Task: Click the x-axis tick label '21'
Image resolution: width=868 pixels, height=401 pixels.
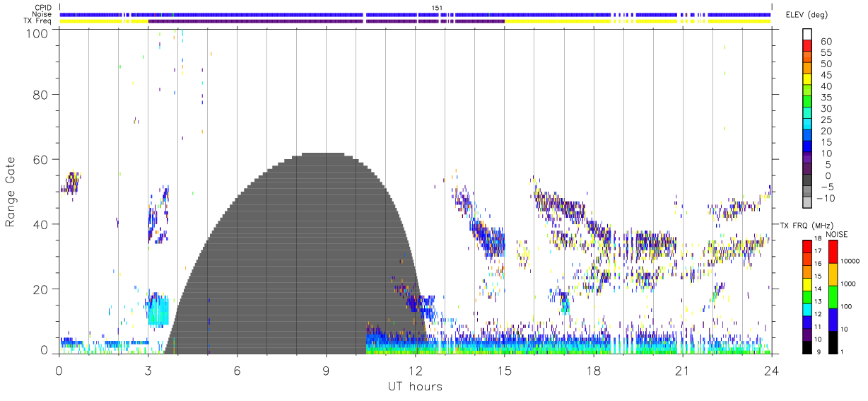Action: click(x=682, y=370)
